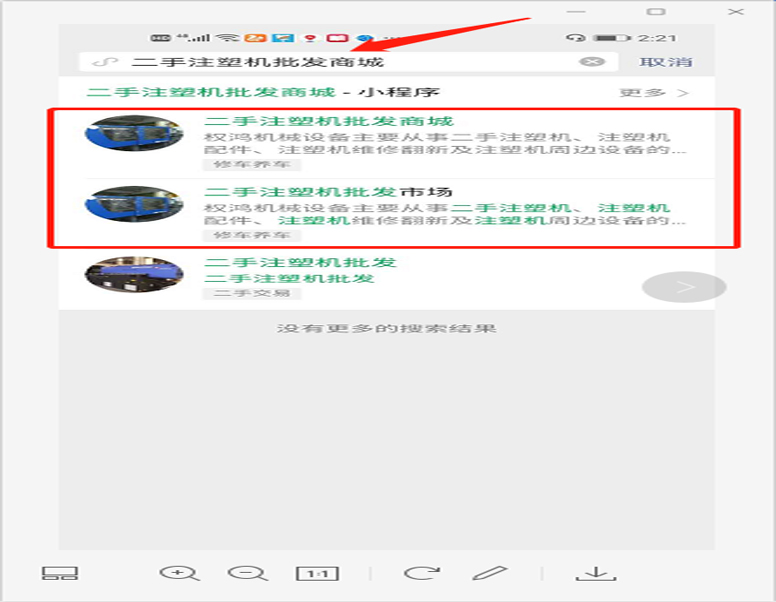Click the battery status icon
Screen dimensions: 776x602
click(x=612, y=38)
